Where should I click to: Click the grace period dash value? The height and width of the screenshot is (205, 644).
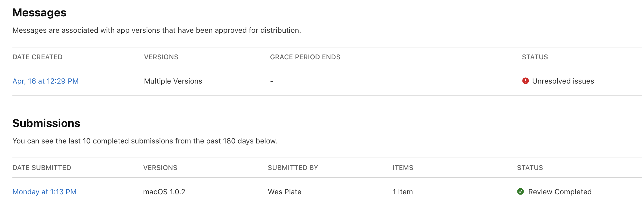pos(272,81)
